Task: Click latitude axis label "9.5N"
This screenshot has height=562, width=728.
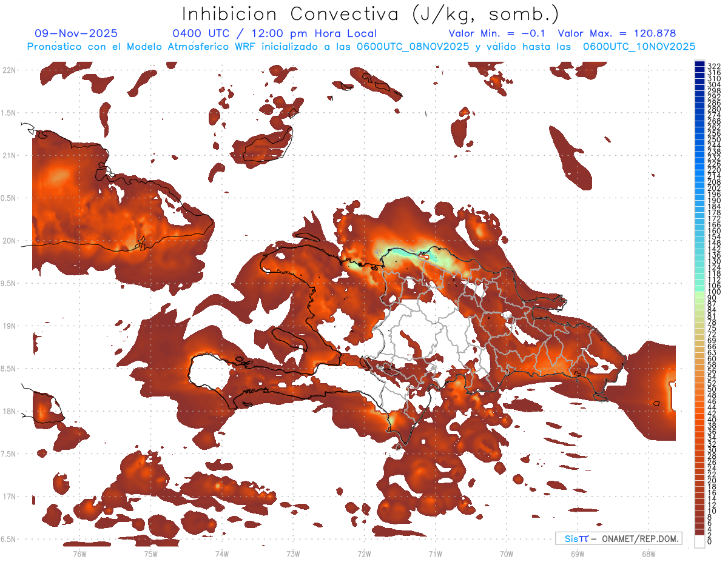Action: coord(9,284)
